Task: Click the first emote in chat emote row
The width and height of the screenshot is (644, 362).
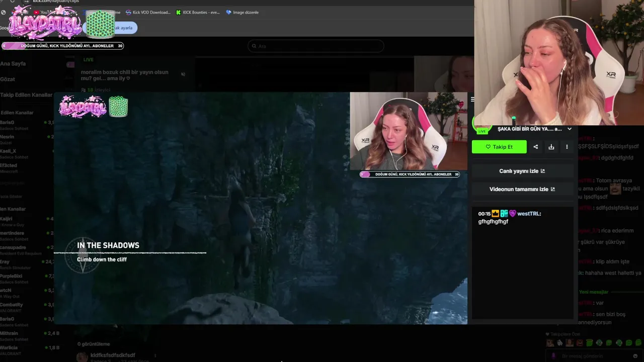Action: [550, 343]
